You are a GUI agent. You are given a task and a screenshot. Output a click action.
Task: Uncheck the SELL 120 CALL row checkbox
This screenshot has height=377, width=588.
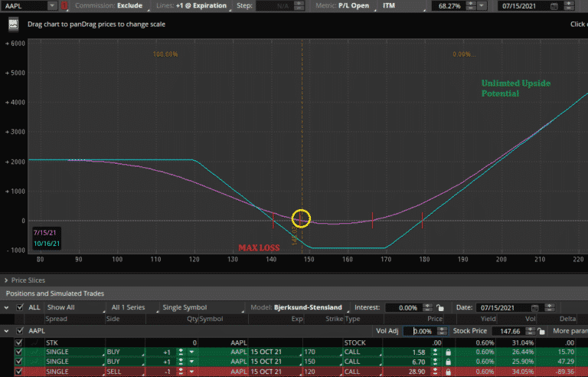(19, 371)
